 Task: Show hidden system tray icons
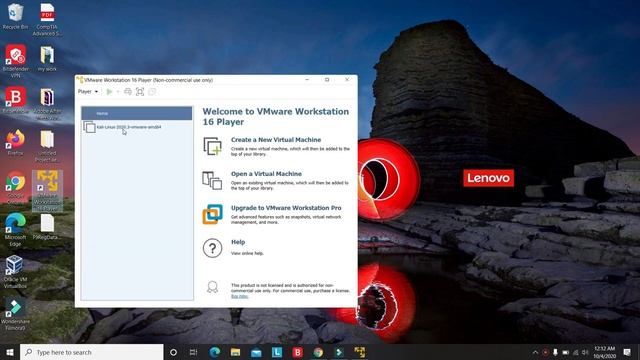pyautogui.click(x=536, y=352)
